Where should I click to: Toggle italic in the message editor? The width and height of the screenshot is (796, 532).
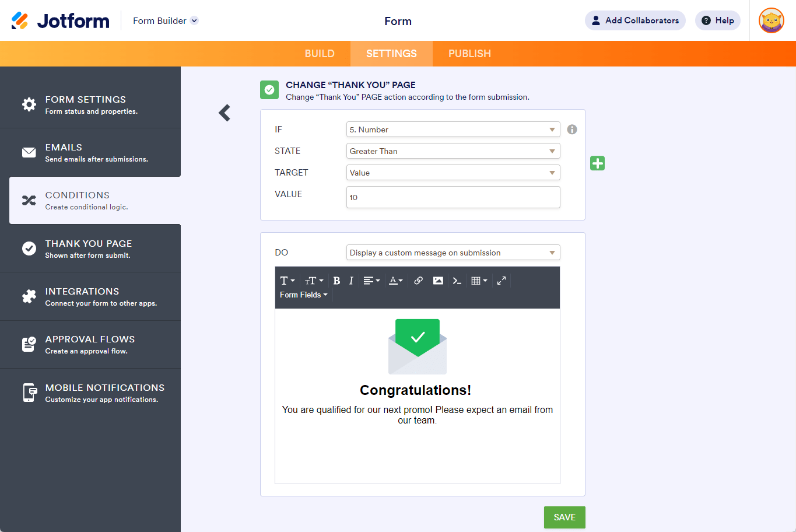351,281
